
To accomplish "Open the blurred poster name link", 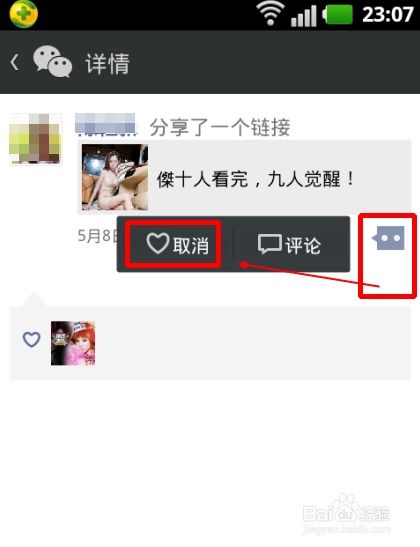I will (105, 124).
